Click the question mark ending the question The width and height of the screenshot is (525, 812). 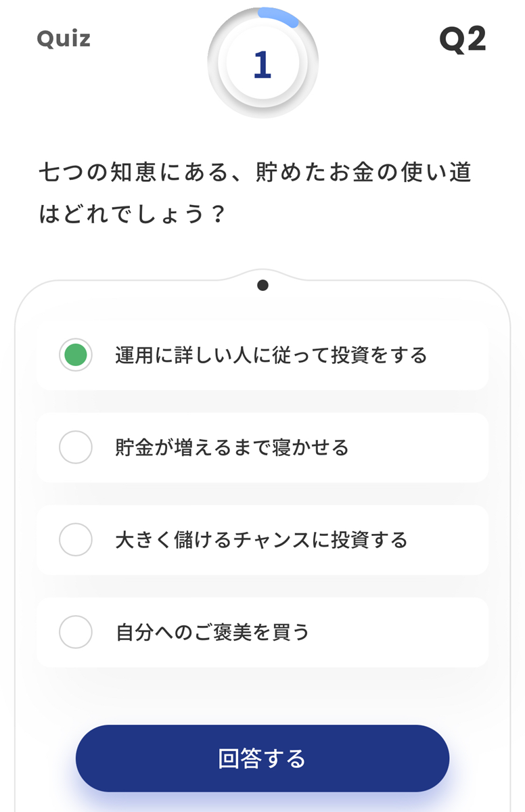pyautogui.click(x=216, y=215)
